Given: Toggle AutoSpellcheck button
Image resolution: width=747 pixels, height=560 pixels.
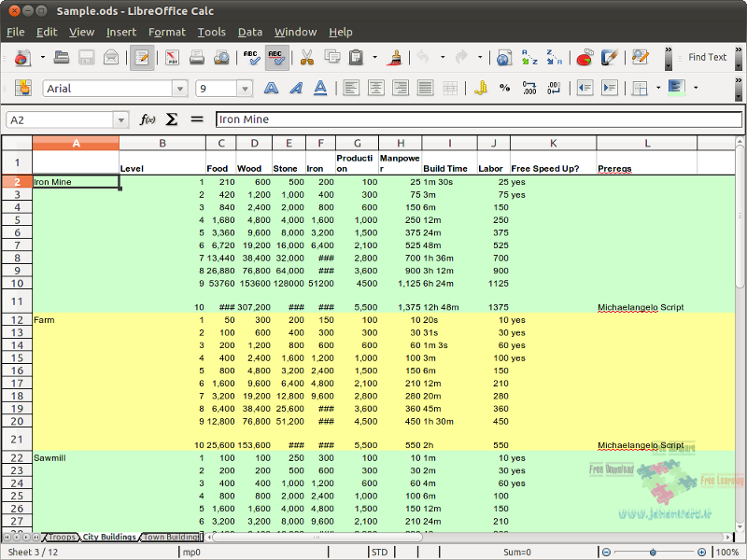Looking at the screenshot, I should tap(277, 58).
